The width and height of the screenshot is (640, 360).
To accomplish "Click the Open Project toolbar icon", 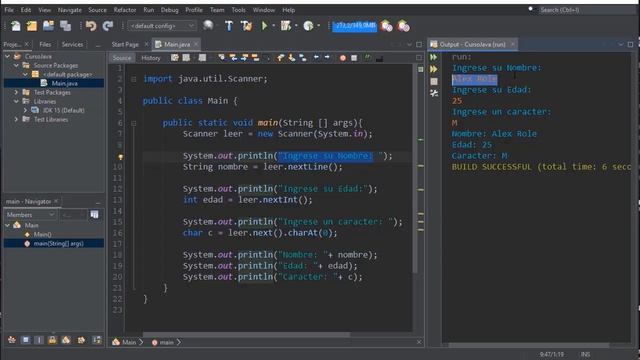I will point(48,26).
